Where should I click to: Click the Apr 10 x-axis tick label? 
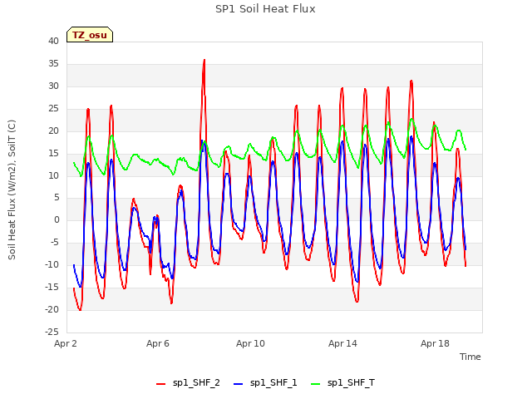250,343
